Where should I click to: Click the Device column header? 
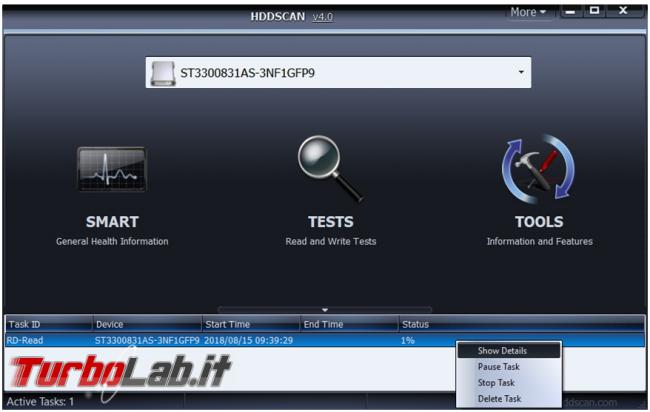(147, 324)
